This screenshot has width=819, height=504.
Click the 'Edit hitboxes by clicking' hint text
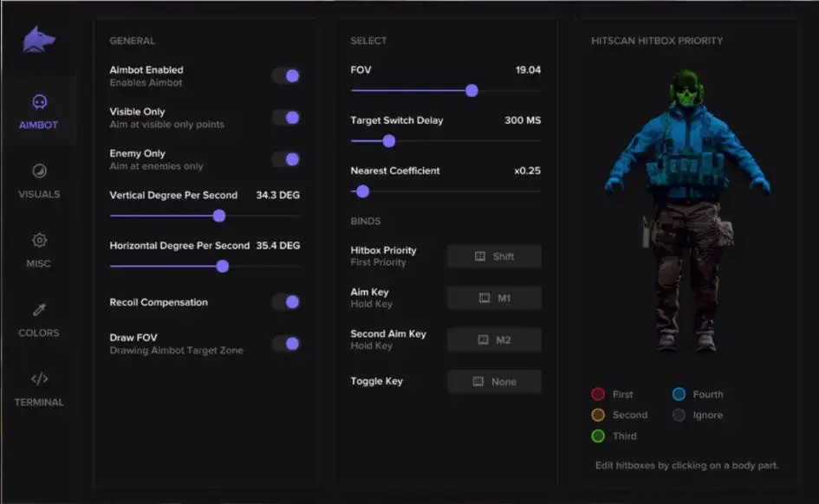pyautogui.click(x=687, y=465)
